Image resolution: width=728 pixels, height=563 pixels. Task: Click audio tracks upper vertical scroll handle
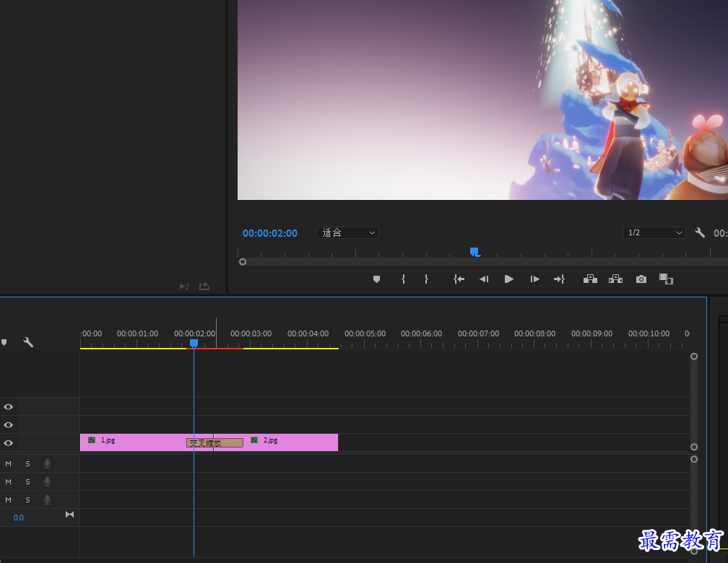pos(694,459)
